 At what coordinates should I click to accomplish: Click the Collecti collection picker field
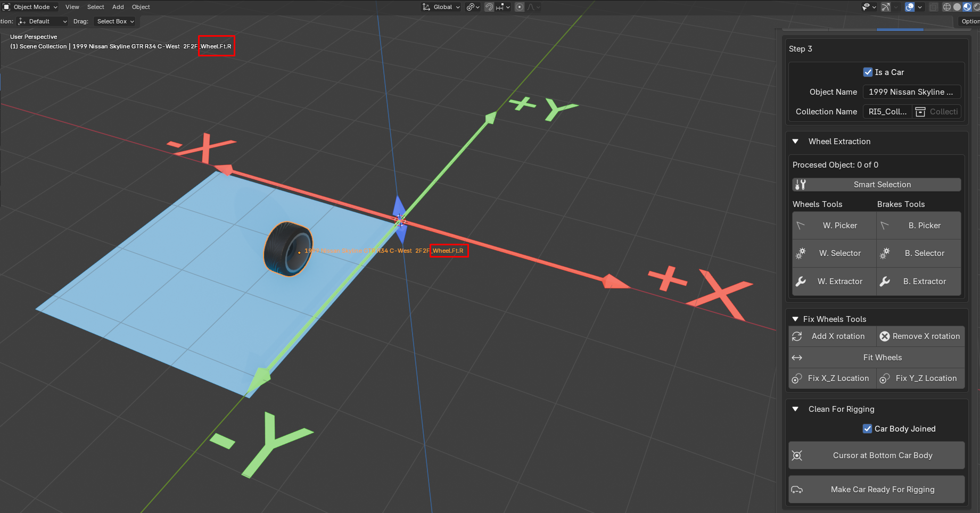point(937,112)
